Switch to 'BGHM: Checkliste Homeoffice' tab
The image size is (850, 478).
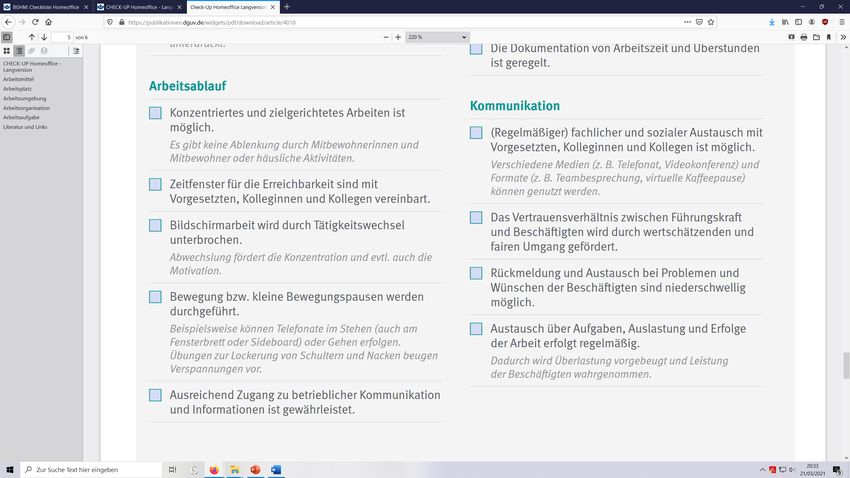(43, 6)
